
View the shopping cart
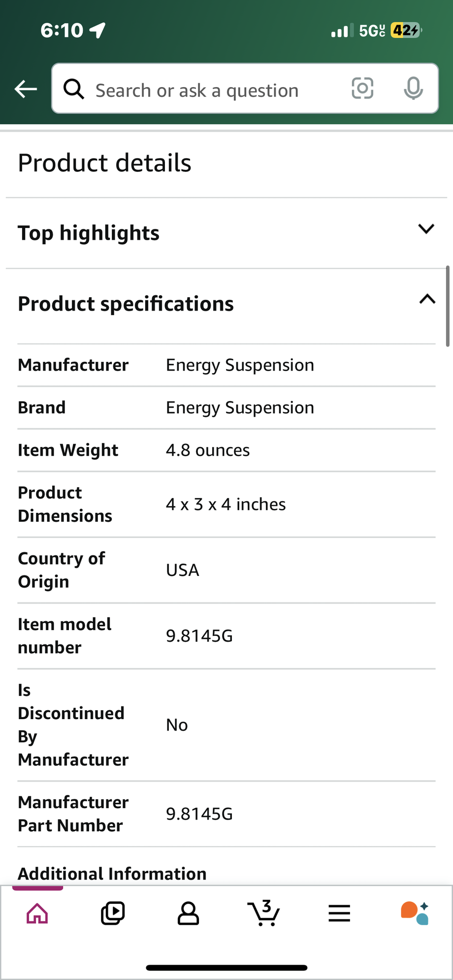coord(264,914)
